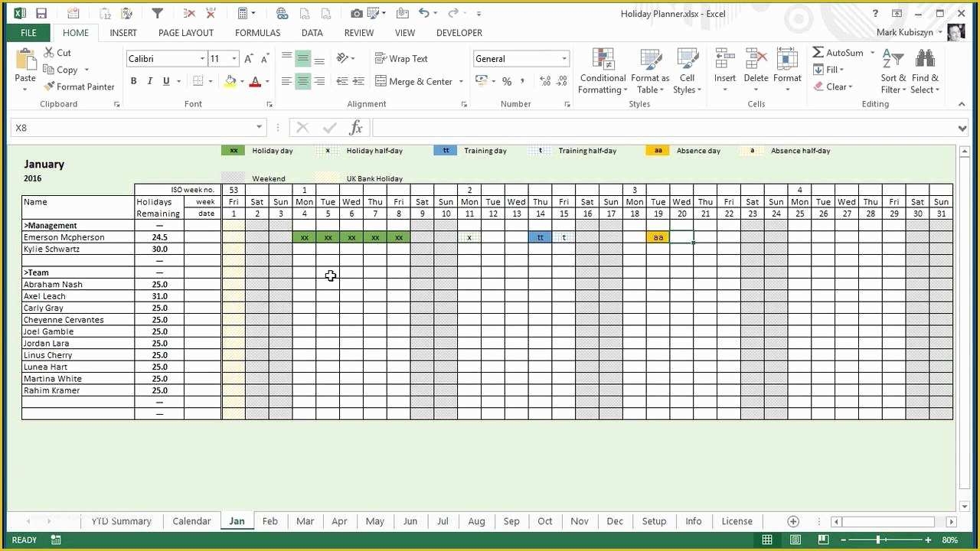Click the Save icon in quick access toolbar

pyautogui.click(x=41, y=13)
